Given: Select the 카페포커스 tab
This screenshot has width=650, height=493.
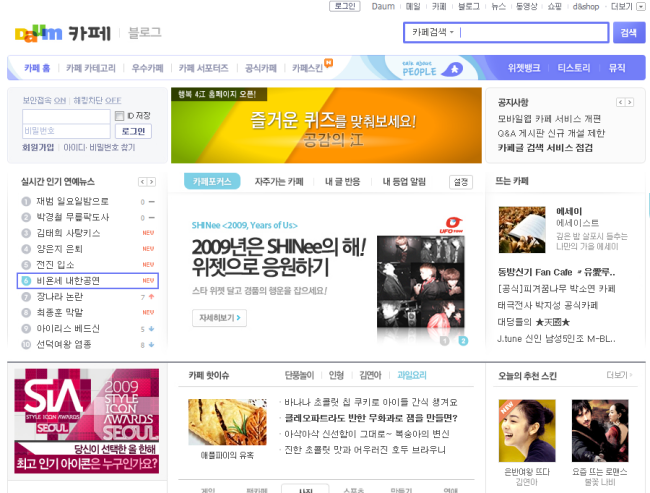Looking at the screenshot, I should point(212,181).
